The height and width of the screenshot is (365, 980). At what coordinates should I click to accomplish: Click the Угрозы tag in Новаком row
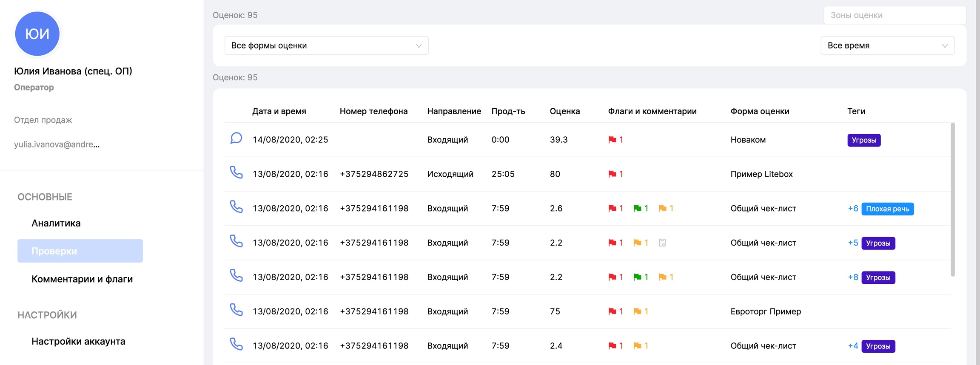863,140
